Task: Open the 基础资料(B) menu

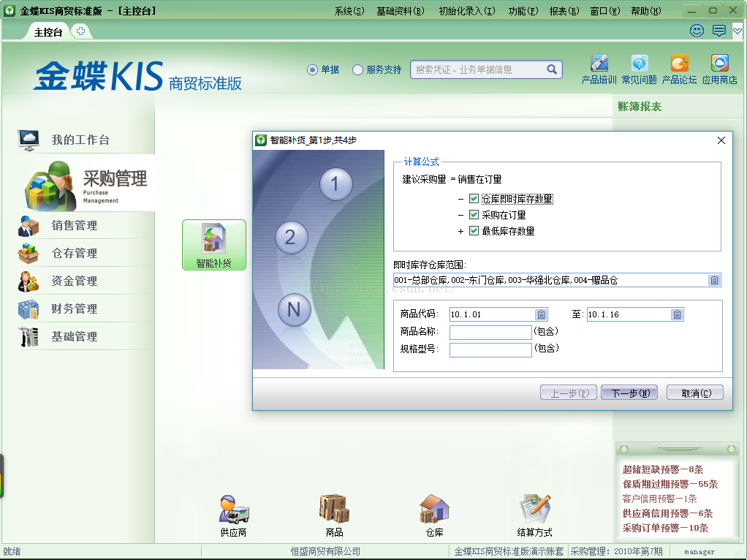Action: point(401,11)
